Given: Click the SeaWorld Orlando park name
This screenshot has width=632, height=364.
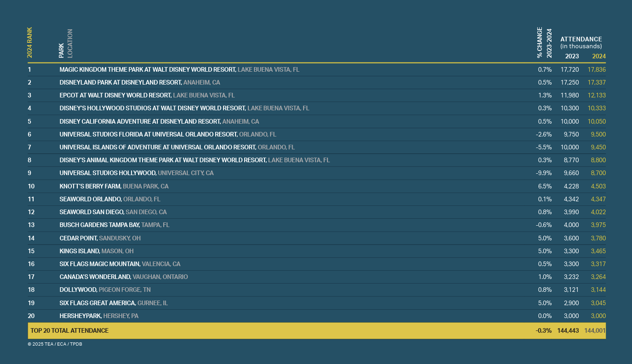Looking at the screenshot, I should [x=90, y=199].
